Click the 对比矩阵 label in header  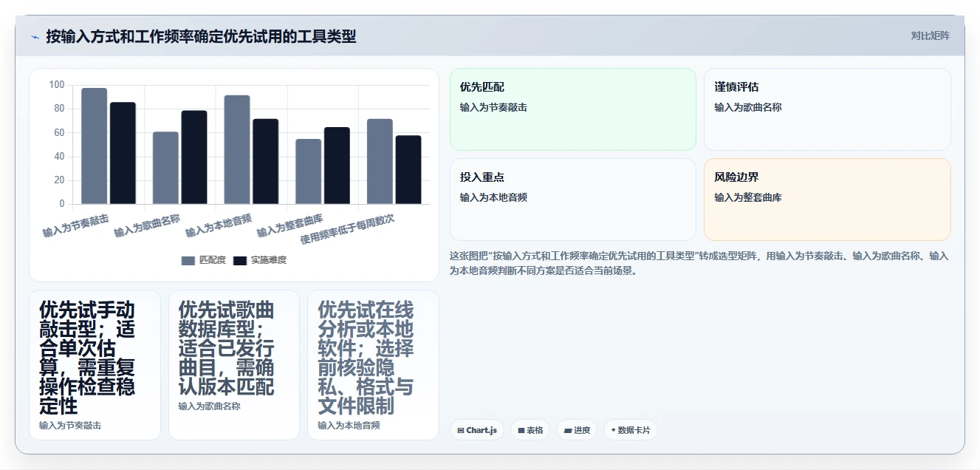[x=930, y=35]
